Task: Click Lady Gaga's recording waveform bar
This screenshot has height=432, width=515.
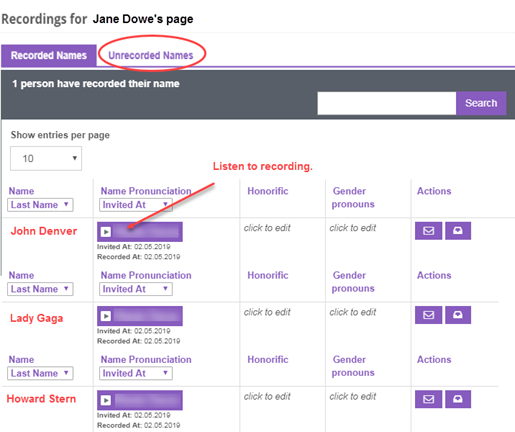Action: (147, 316)
